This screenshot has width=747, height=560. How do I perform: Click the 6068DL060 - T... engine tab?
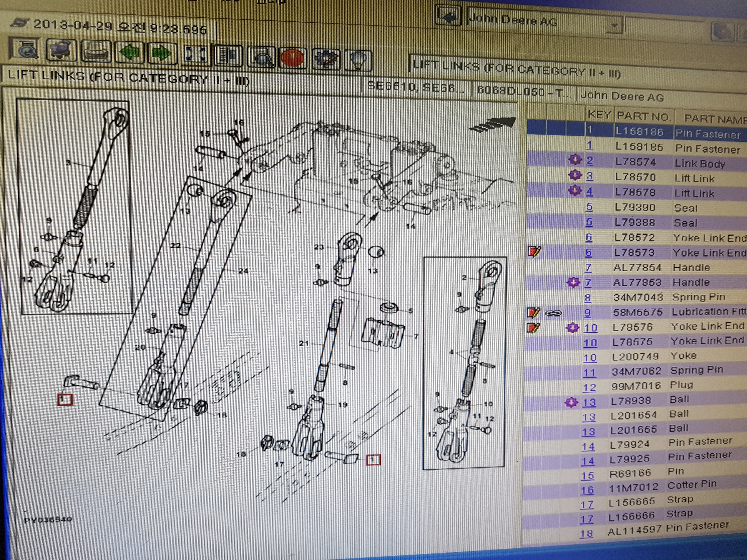tap(524, 91)
